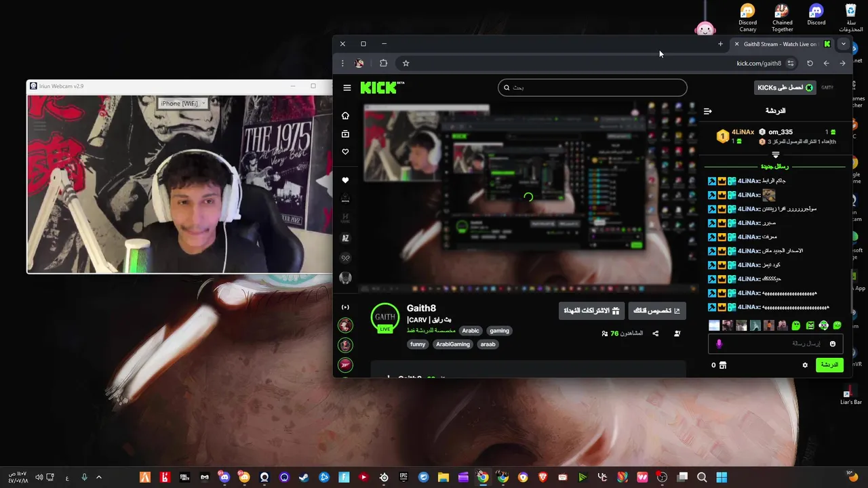Open the AZ channel in sidebar
868x488 pixels.
pyautogui.click(x=345, y=238)
